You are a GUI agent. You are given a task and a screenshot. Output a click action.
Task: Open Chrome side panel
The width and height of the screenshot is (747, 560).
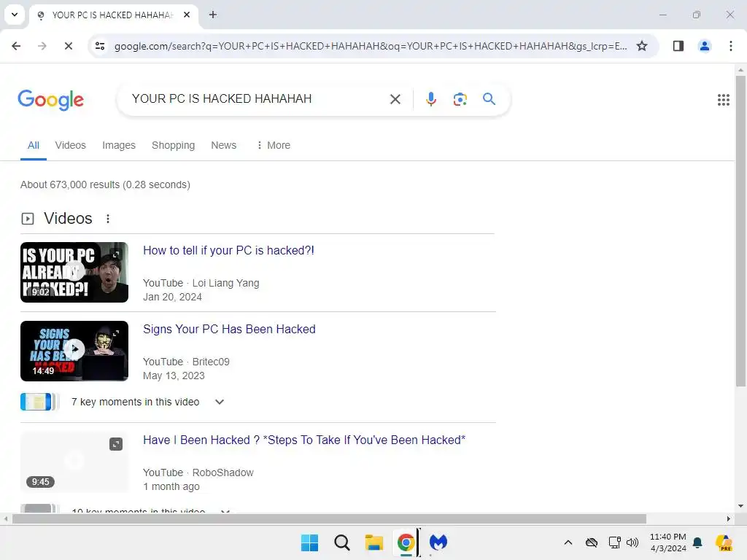coord(678,46)
